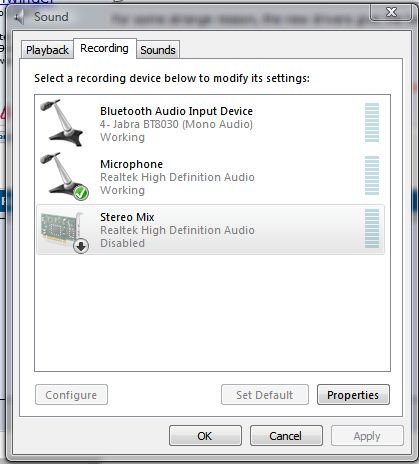This screenshot has width=419, height=464.
Task: Select the 'Stereo Mix' device name
Action: click(x=127, y=217)
